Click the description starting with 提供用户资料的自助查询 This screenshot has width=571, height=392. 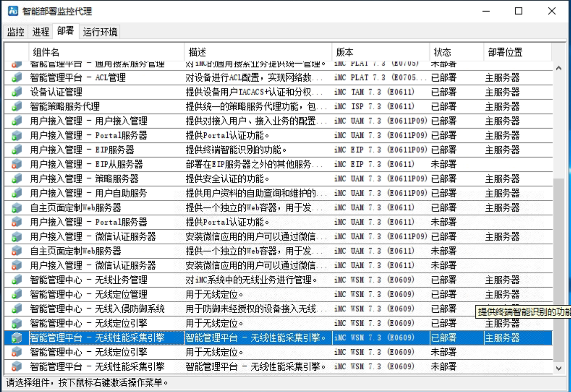point(256,193)
